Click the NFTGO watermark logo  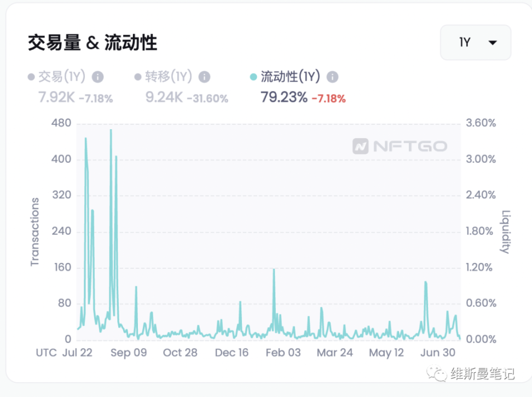tap(400, 146)
